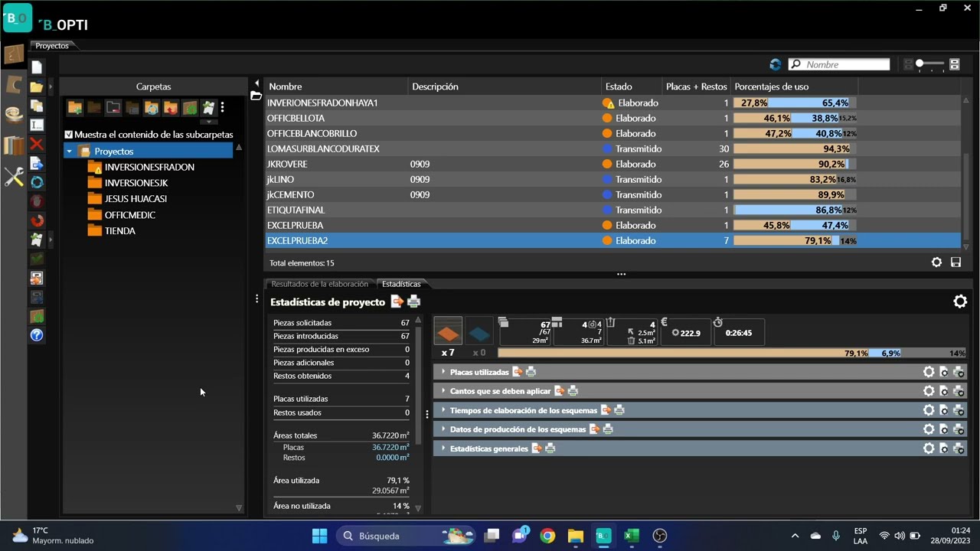Adjust the list size slider at top right
980x551 pixels.
(919, 64)
